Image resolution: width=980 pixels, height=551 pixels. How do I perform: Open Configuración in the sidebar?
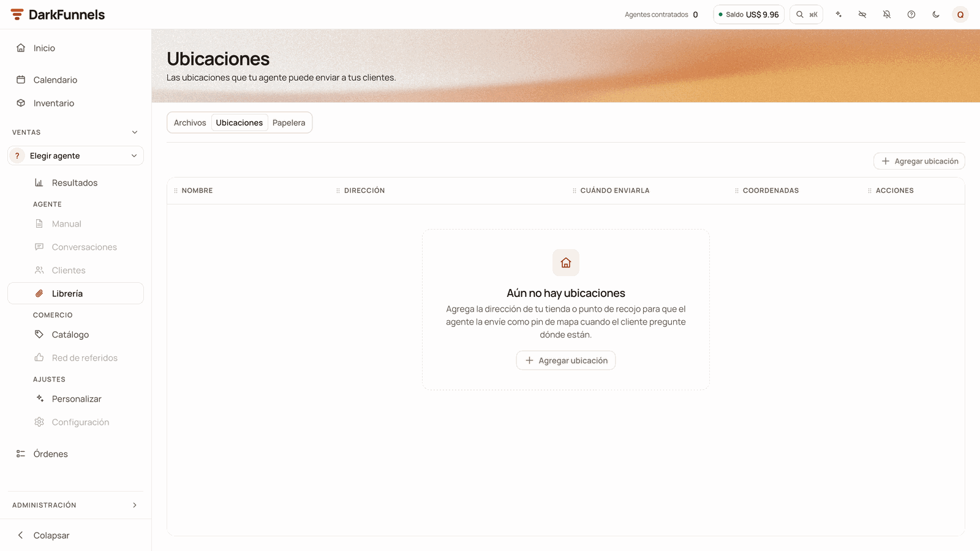point(75,422)
